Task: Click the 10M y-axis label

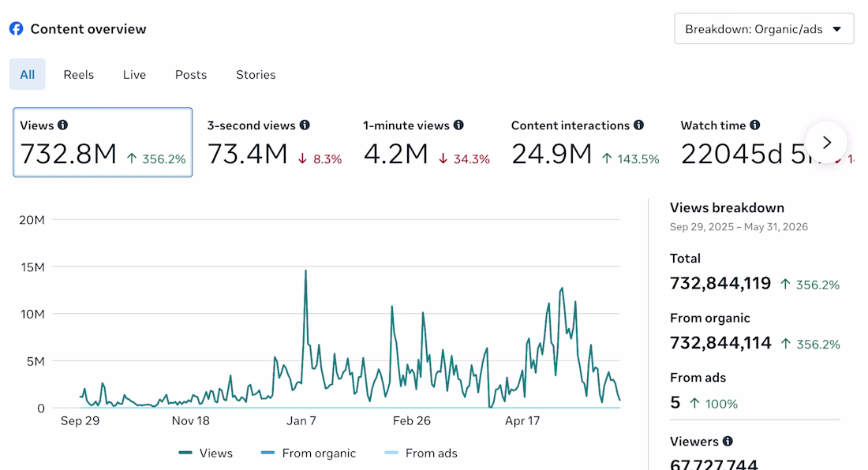Action: [x=32, y=314]
